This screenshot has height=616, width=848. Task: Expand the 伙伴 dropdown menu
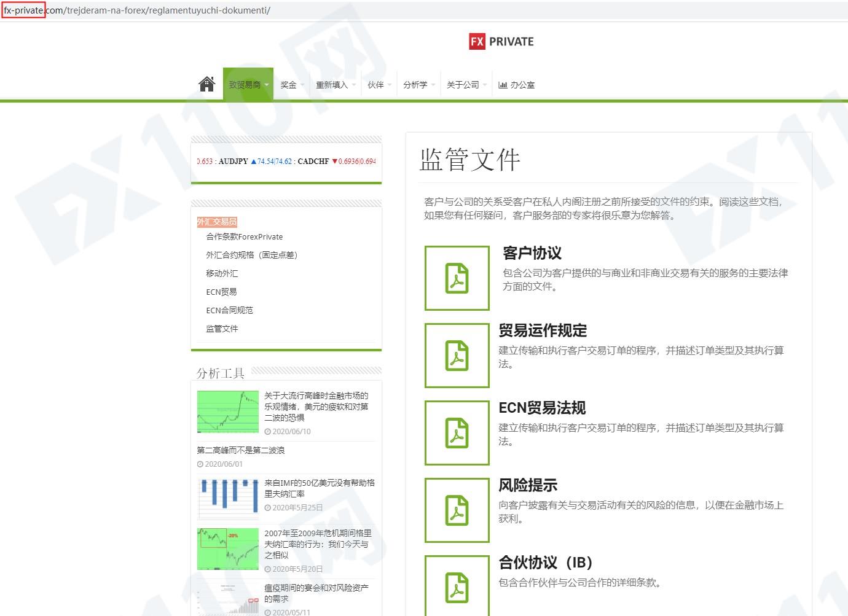coord(379,85)
